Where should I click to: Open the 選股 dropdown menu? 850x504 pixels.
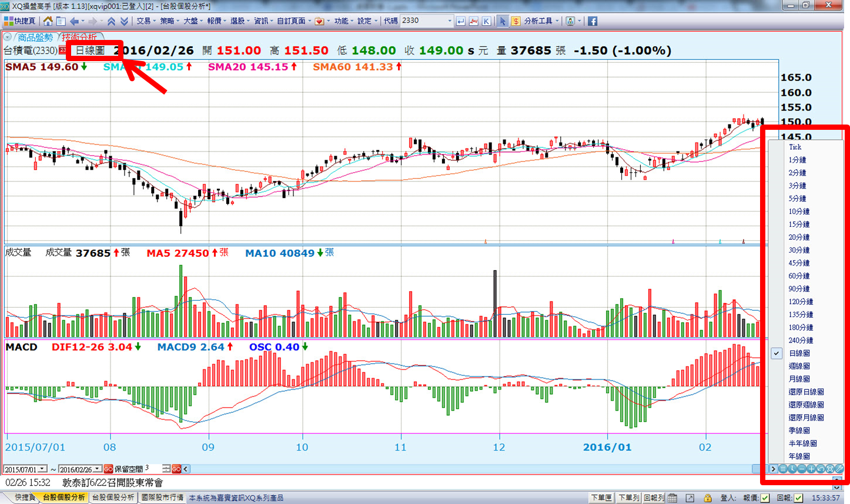point(240,21)
